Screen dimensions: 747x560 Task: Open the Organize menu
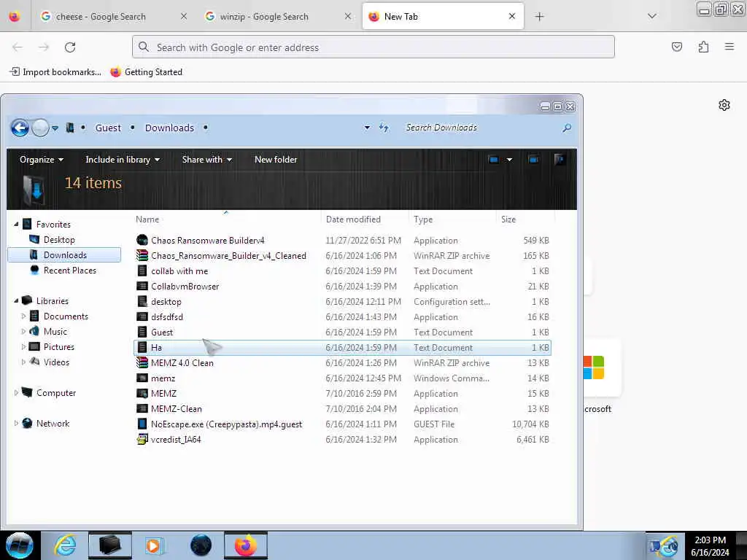(42, 160)
